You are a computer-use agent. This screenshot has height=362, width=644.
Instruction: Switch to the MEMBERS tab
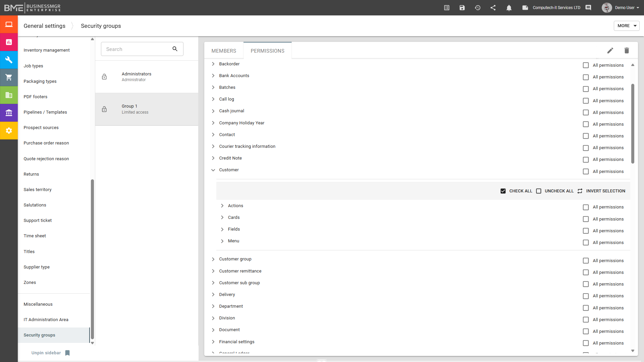click(x=223, y=51)
